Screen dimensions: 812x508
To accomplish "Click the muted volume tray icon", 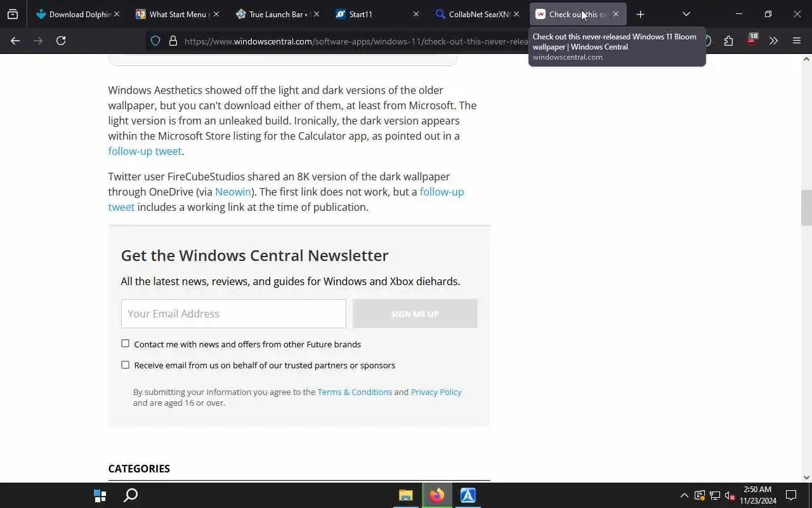I will (730, 495).
